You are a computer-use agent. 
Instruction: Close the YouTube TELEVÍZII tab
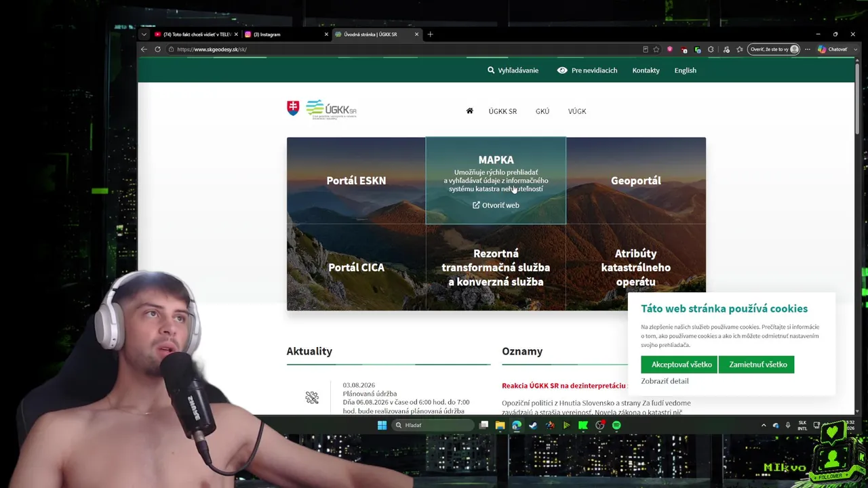(x=236, y=35)
